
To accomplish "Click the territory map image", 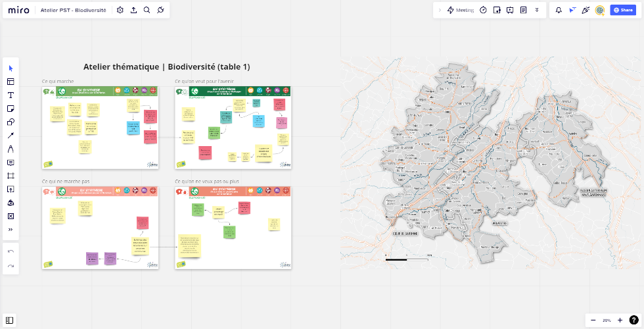I will click(492, 163).
